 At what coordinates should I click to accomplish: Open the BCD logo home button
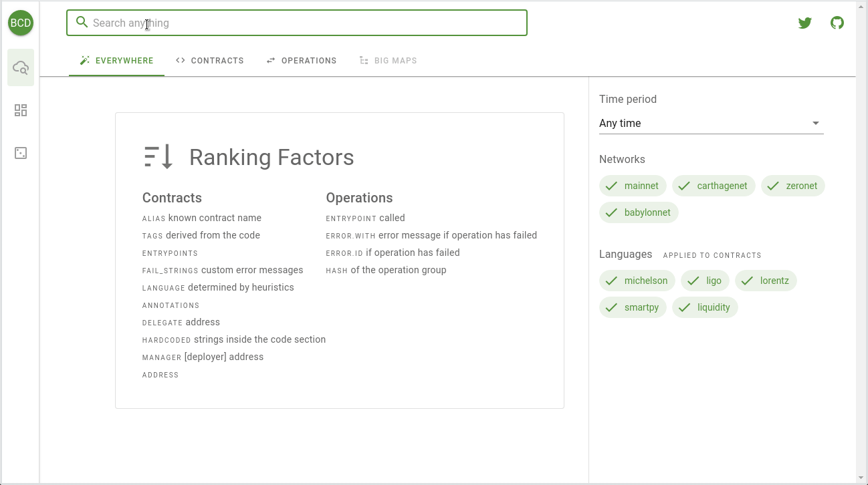click(x=21, y=23)
